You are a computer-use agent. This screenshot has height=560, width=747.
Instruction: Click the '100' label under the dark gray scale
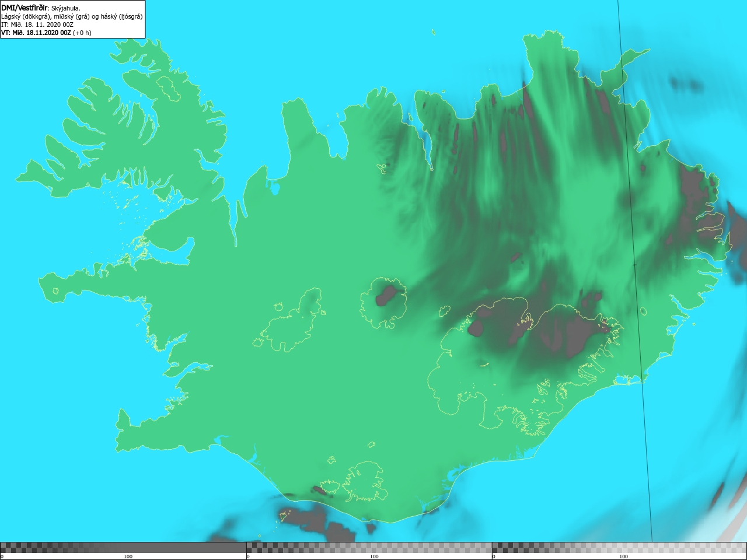click(x=128, y=556)
